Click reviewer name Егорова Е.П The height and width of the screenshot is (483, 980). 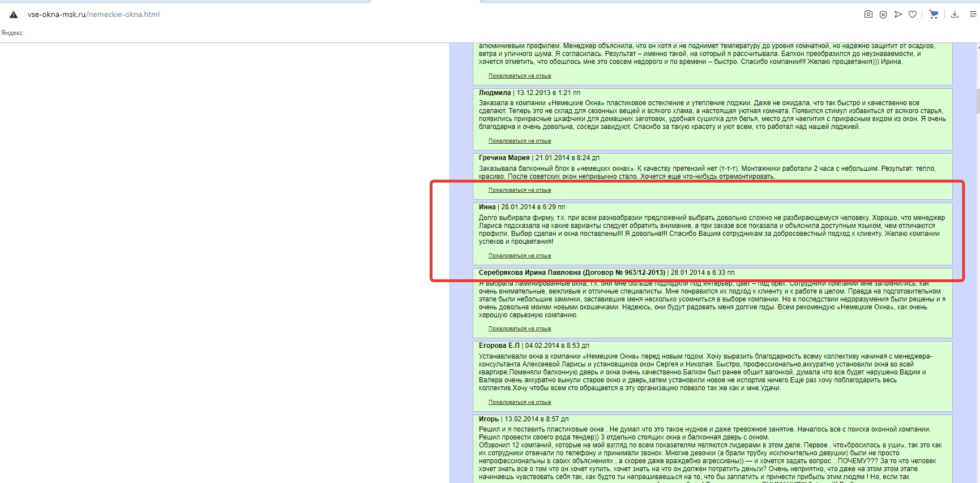tap(499, 346)
